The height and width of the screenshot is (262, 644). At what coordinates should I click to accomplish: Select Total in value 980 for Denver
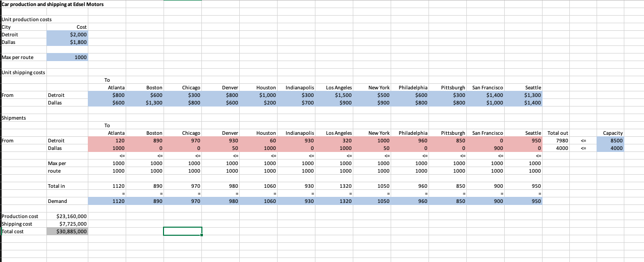tap(221, 186)
